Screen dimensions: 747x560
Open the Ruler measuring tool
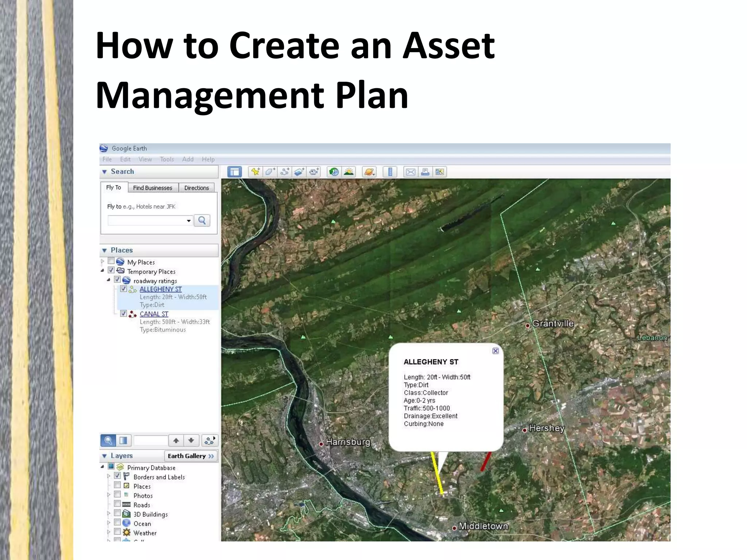tap(390, 172)
